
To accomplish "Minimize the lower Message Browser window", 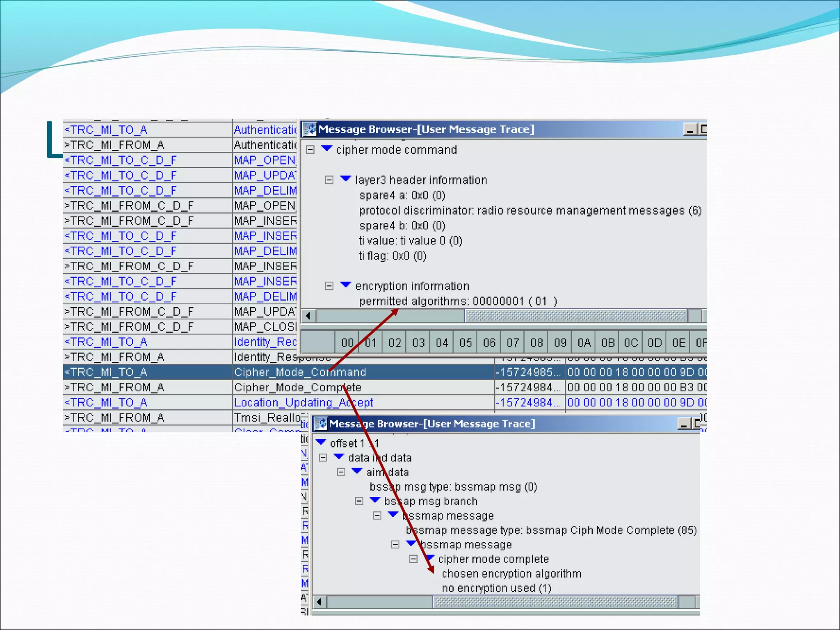I will click(x=684, y=424).
